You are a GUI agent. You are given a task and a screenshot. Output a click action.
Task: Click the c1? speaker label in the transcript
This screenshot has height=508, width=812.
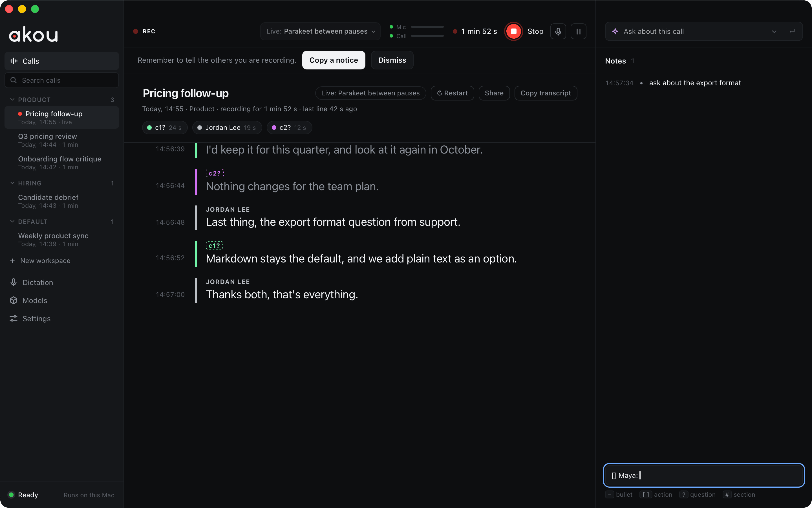point(214,246)
